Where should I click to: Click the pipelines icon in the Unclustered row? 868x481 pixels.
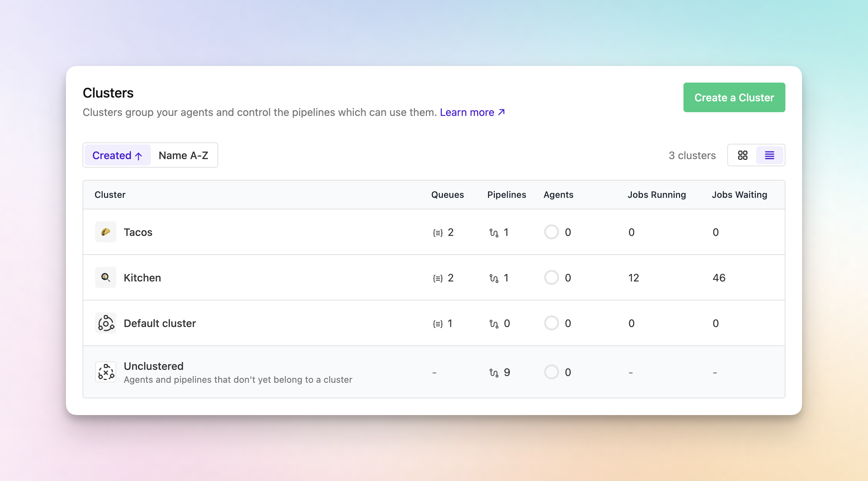(494, 372)
